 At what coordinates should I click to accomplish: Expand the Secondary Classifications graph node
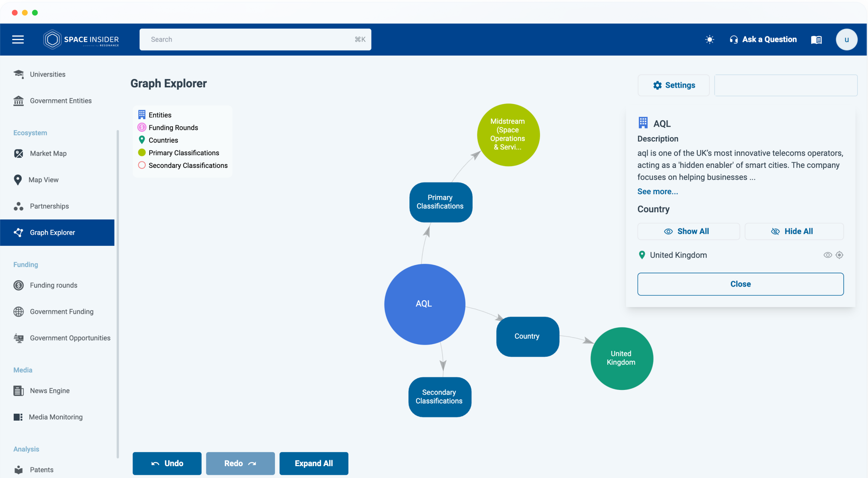click(440, 397)
